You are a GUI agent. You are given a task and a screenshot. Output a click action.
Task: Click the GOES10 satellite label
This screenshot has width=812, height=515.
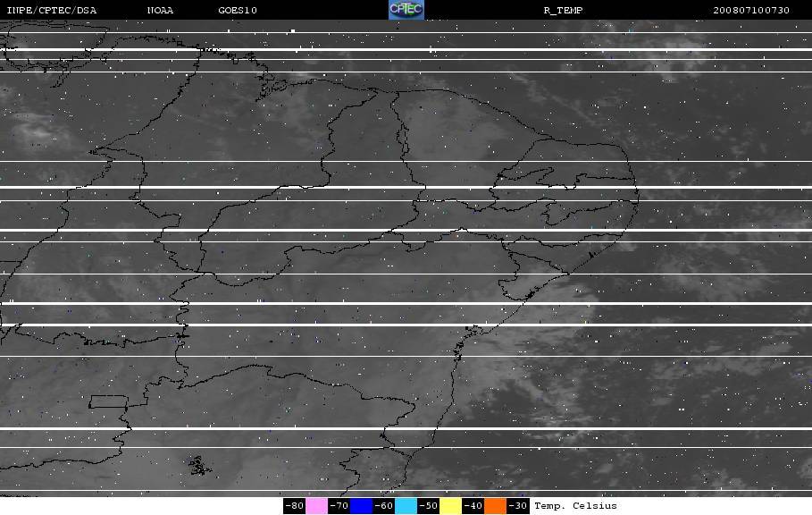click(238, 11)
